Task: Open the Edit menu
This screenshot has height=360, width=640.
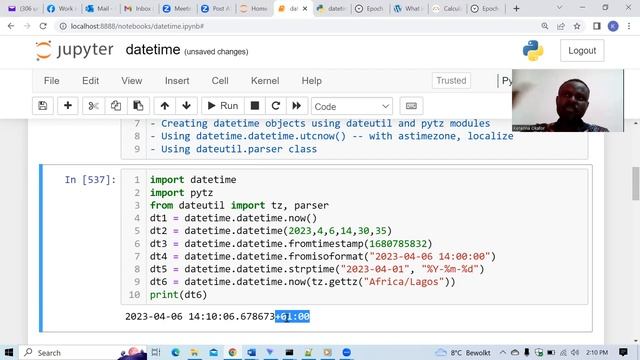Action: click(x=90, y=81)
